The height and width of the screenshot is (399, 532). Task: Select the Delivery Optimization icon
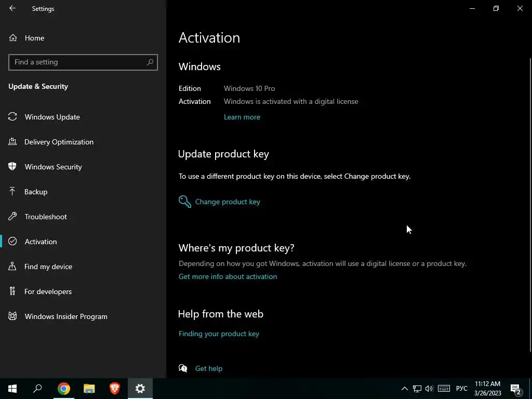click(12, 142)
